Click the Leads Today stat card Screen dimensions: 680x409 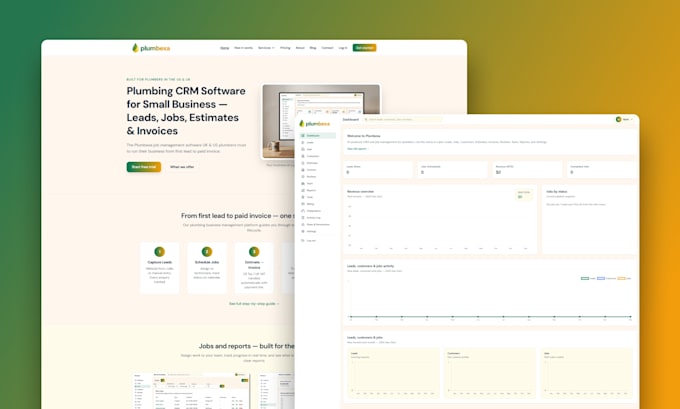(378, 170)
